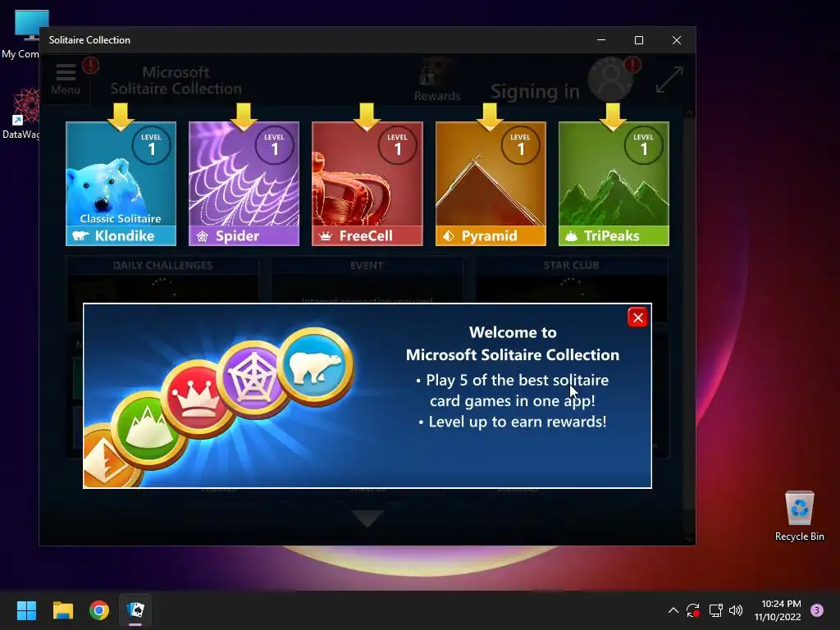Show hidden tray icons chevron
Image resolution: width=840 pixels, height=630 pixels.
(673, 610)
